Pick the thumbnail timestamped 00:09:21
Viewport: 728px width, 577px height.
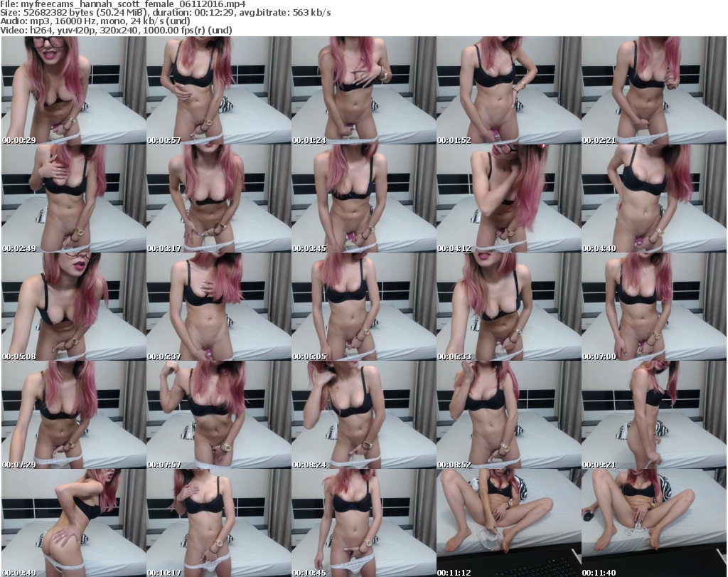[653, 415]
